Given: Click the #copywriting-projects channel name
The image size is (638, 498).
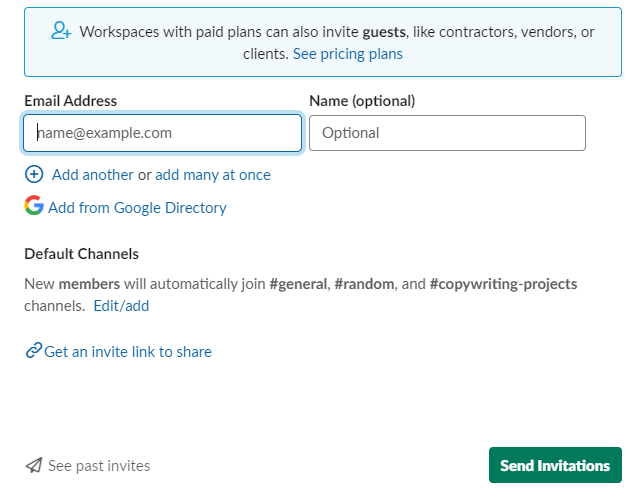Looking at the screenshot, I should tap(503, 284).
